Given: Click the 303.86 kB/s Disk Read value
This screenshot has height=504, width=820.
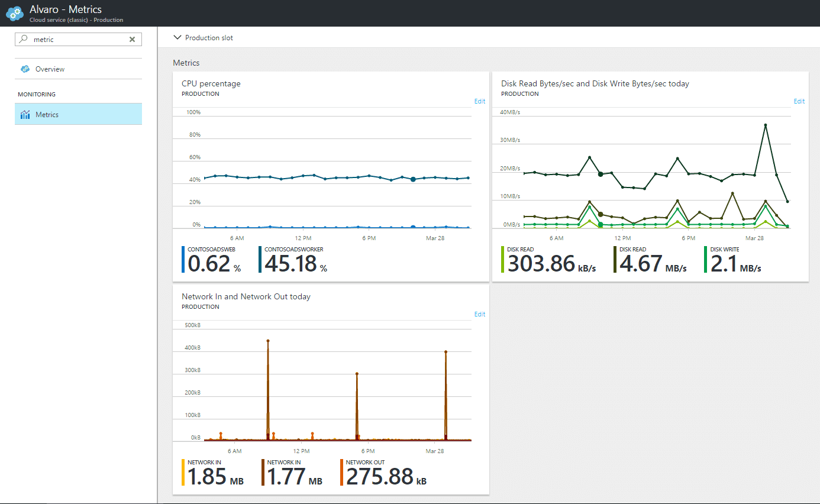Looking at the screenshot, I should click(551, 264).
